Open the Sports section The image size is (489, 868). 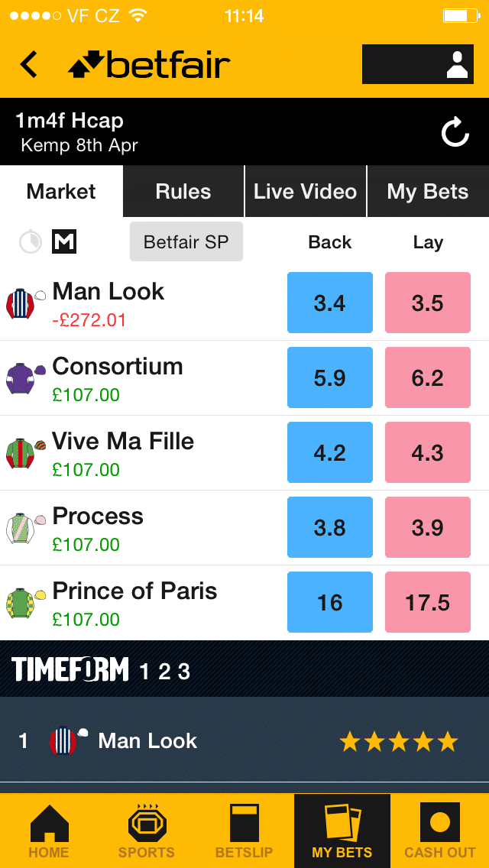point(146,831)
